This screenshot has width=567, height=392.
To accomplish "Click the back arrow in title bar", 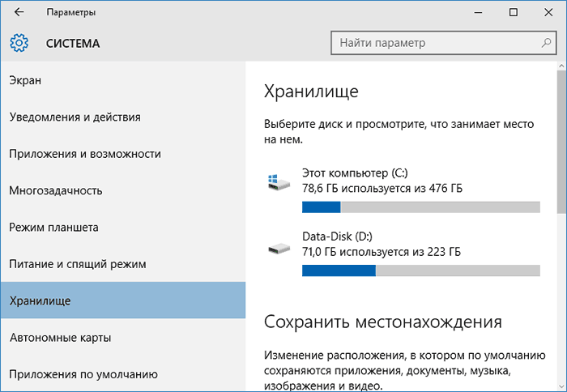I will 19,12.
